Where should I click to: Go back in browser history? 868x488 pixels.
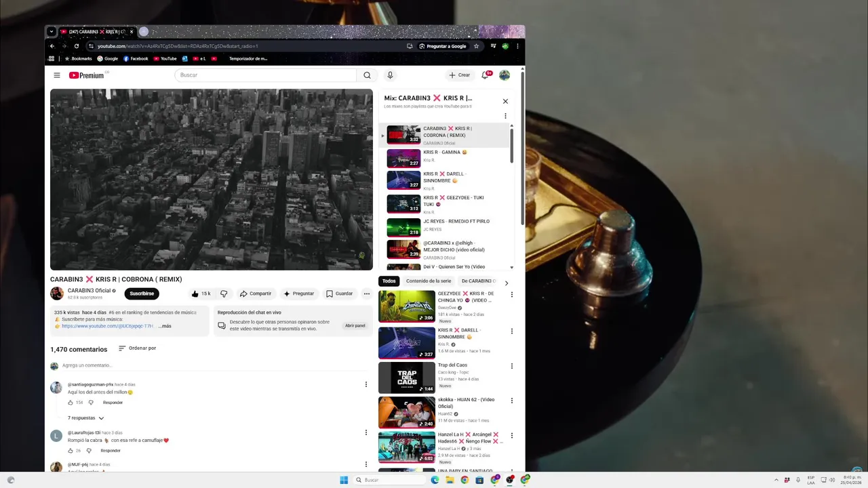tap(52, 46)
